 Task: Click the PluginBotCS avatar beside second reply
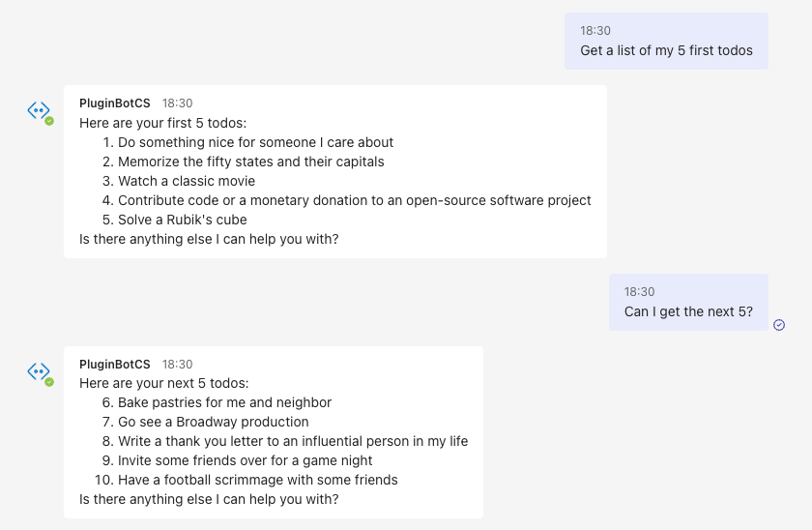click(x=39, y=371)
